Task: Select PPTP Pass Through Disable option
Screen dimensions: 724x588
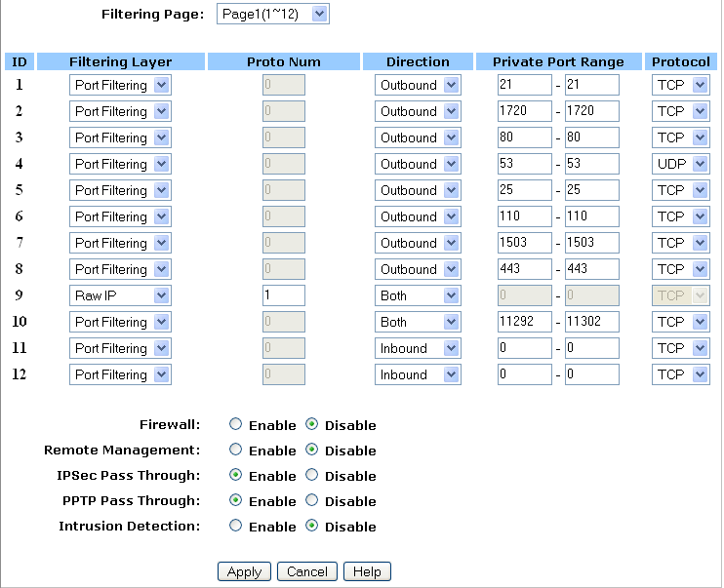Action: pyautogui.click(x=311, y=500)
